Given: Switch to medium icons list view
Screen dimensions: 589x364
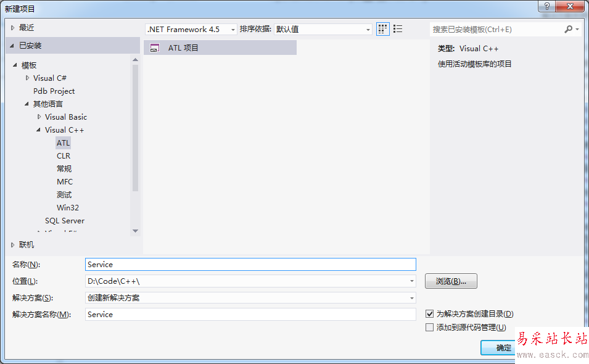Looking at the screenshot, I should tap(398, 29).
